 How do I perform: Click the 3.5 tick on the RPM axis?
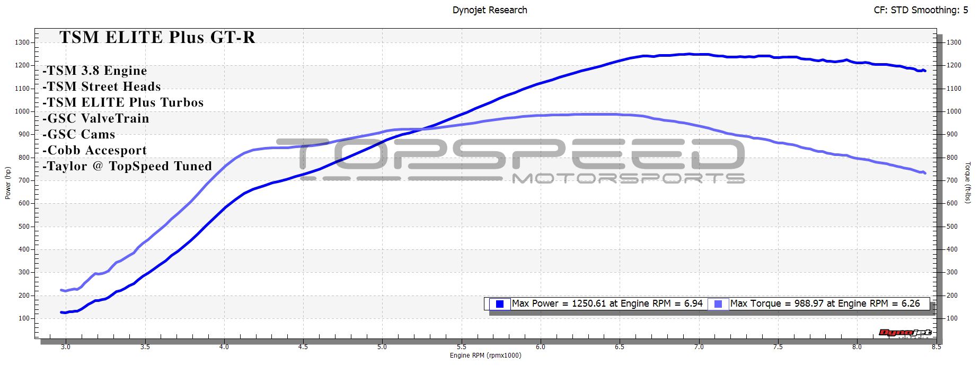[x=145, y=347]
